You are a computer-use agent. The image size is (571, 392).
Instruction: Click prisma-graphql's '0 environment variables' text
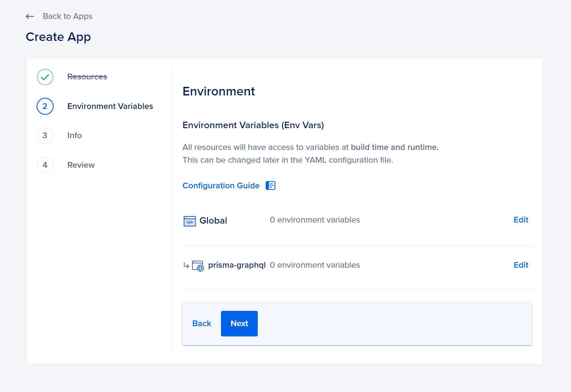click(x=315, y=265)
